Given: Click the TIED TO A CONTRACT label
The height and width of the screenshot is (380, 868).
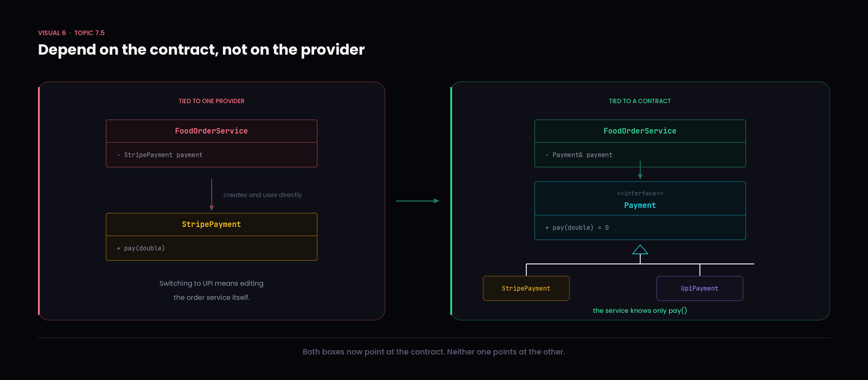Looking at the screenshot, I should pyautogui.click(x=640, y=101).
